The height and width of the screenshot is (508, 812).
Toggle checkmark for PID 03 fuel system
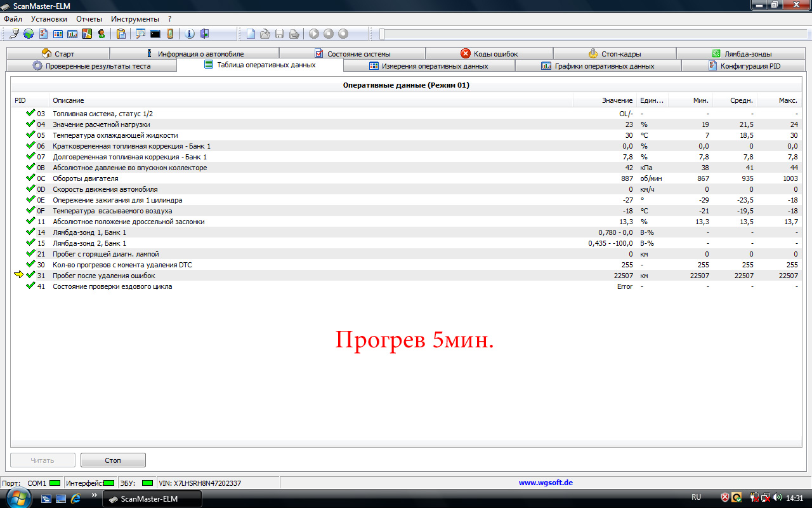point(30,113)
